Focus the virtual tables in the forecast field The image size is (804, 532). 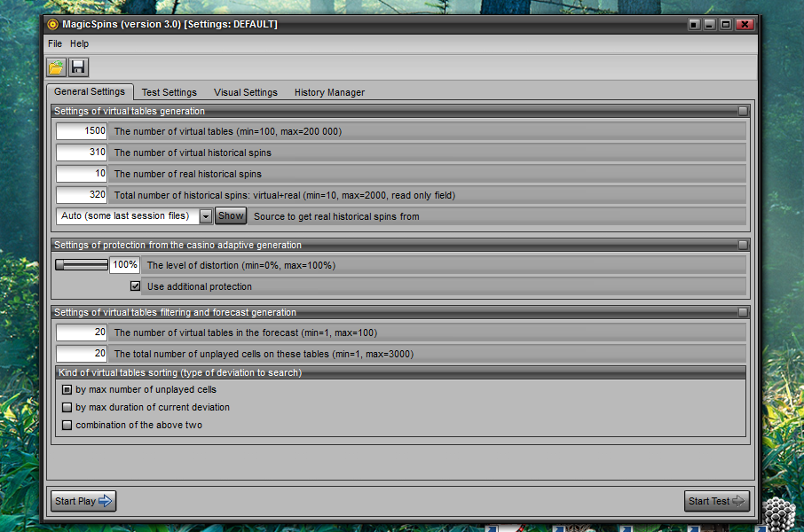click(82, 332)
